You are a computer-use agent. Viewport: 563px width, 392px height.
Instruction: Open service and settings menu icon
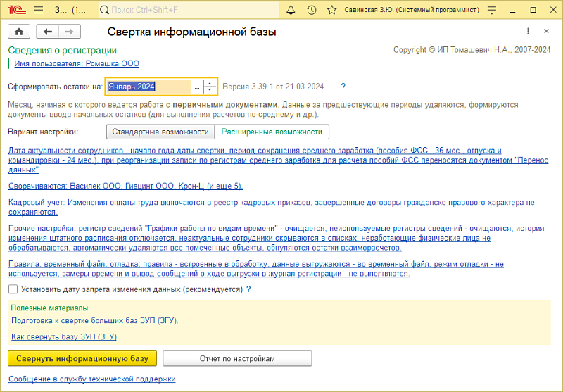(492, 10)
